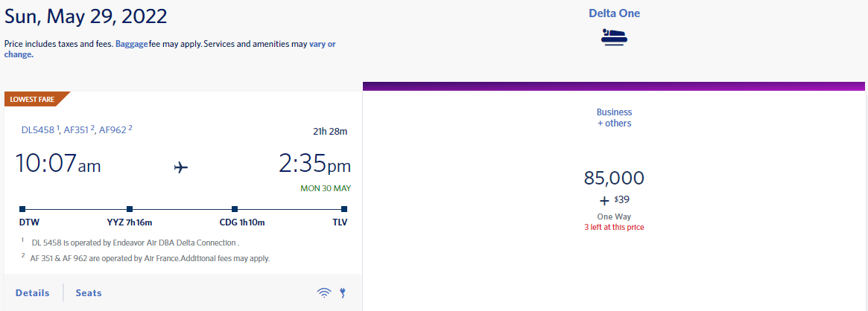Click flight number AF962
Screen dimensions: 868x311
click(113, 130)
